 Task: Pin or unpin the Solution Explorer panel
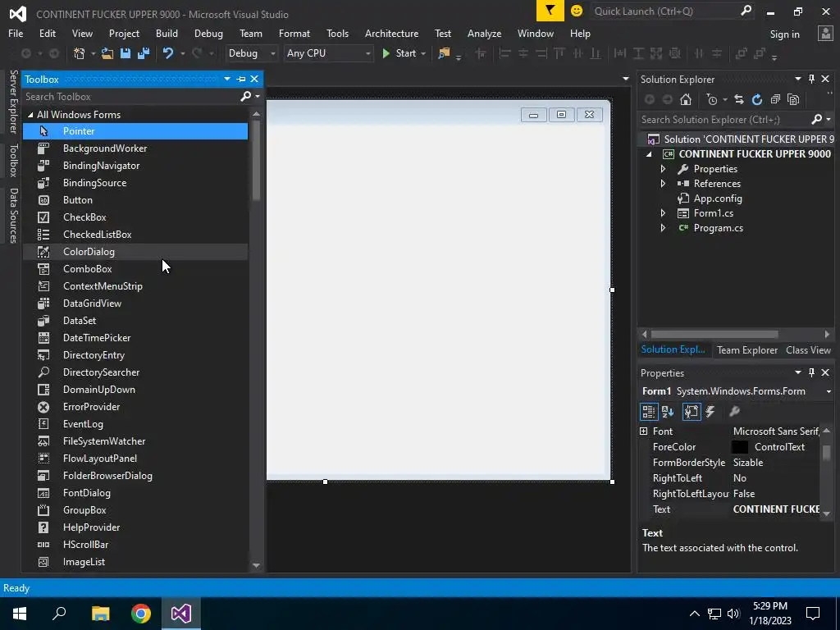(811, 80)
